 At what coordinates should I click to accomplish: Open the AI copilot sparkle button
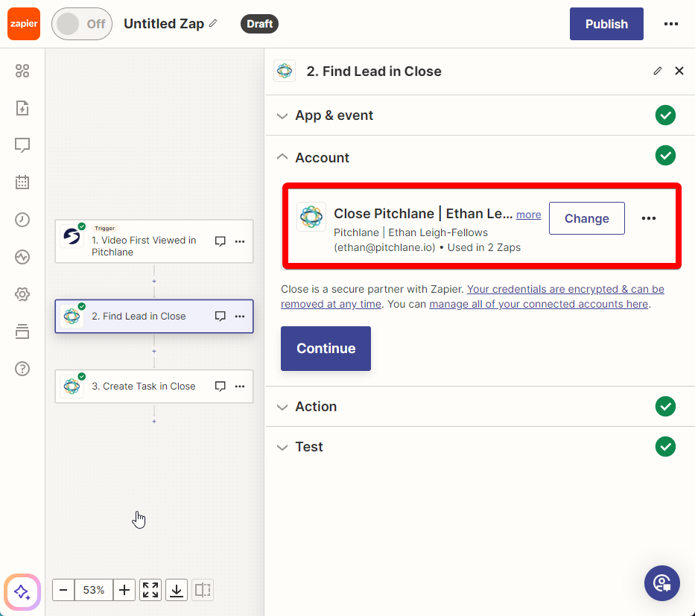tap(22, 592)
